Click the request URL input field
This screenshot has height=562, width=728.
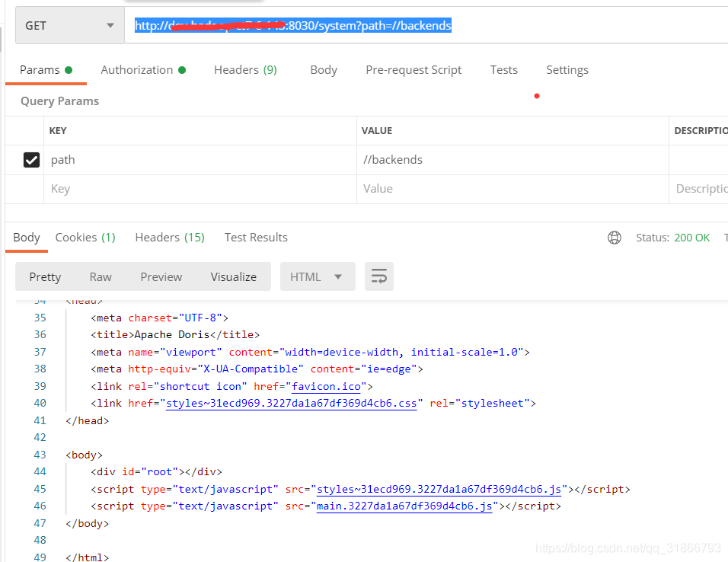(293, 25)
